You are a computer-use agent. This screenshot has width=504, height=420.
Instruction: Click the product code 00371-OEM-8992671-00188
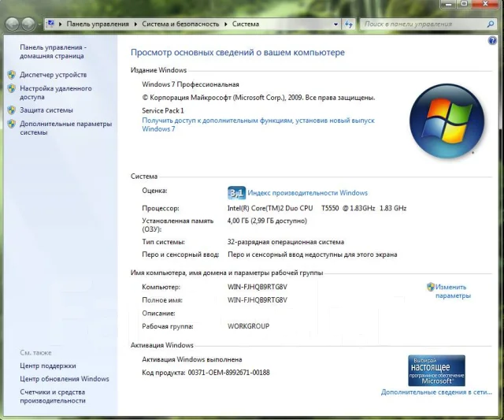pyautogui.click(x=228, y=373)
